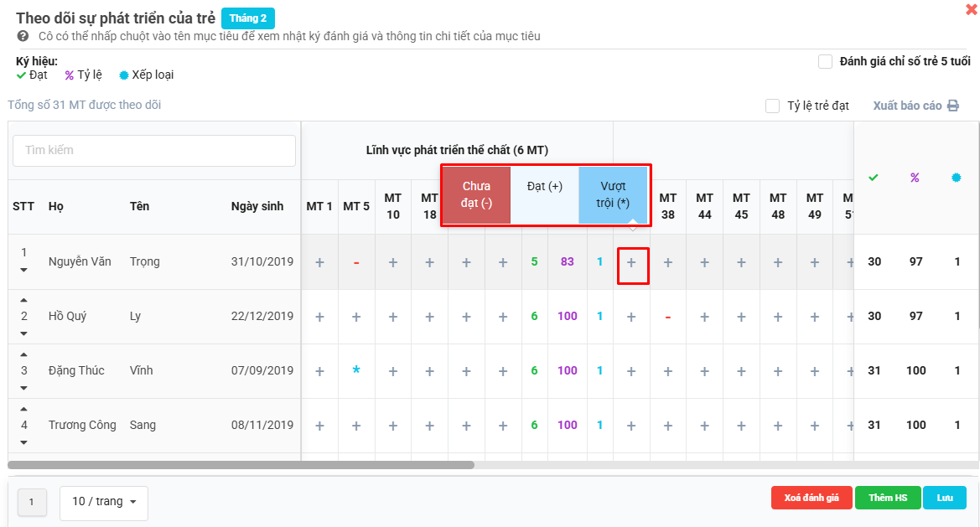The image size is (980, 527).
Task: Click the green checkmark column header icon
Action: click(x=874, y=178)
